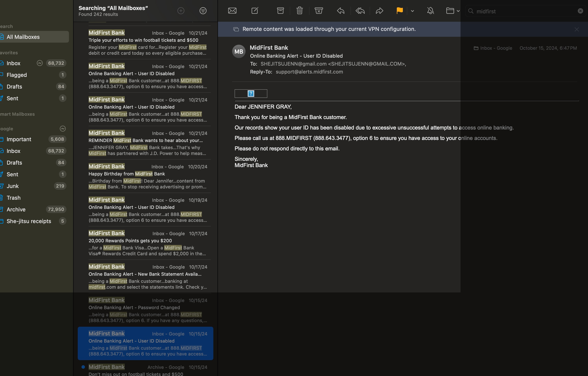Click the Reply All icon
Image resolution: width=588 pixels, height=376 pixels.
pyautogui.click(x=360, y=11)
